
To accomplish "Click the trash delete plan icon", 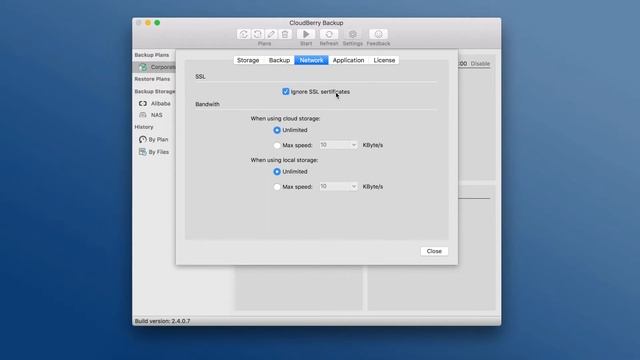I will 285,34.
